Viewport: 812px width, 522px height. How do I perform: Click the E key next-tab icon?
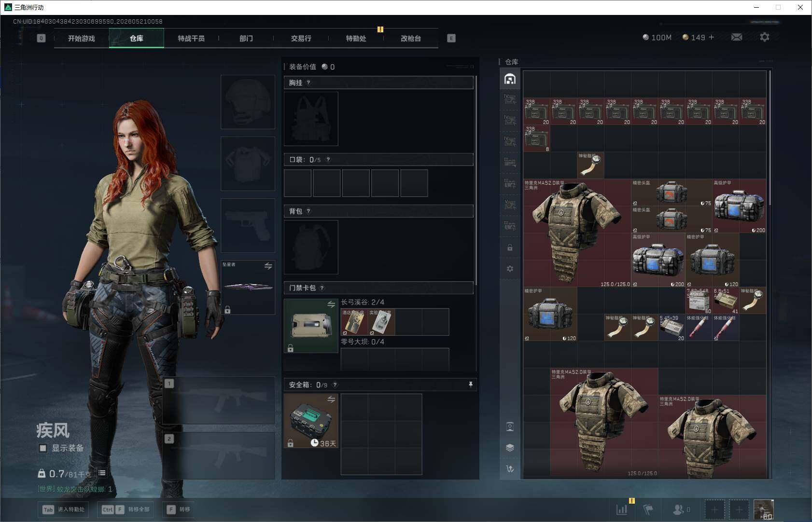pyautogui.click(x=451, y=38)
